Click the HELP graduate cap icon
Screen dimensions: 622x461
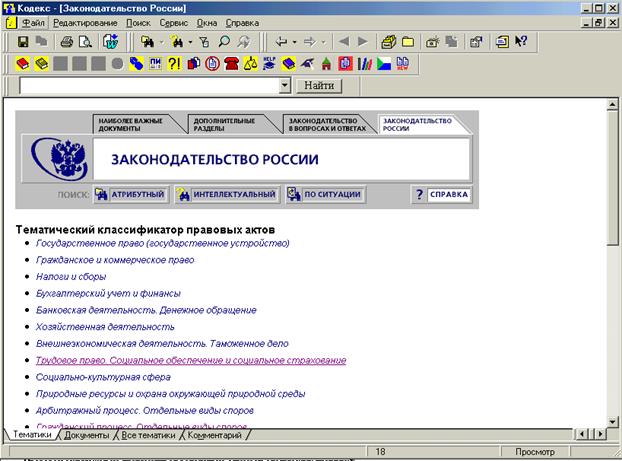pyautogui.click(x=269, y=63)
